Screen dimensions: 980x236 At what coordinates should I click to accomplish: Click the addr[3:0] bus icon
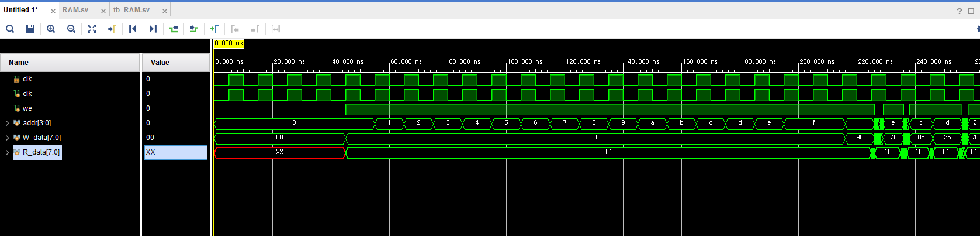[x=17, y=123]
